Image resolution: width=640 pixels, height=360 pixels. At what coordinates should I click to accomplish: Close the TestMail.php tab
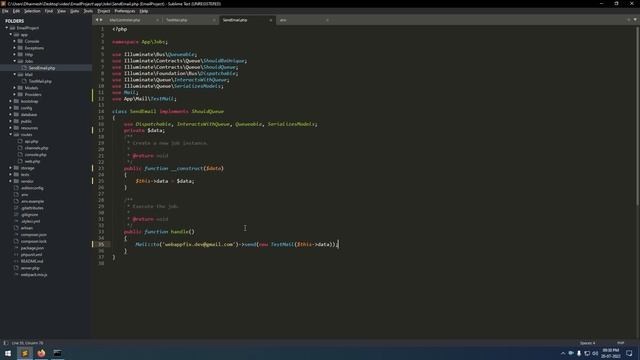tap(214, 20)
